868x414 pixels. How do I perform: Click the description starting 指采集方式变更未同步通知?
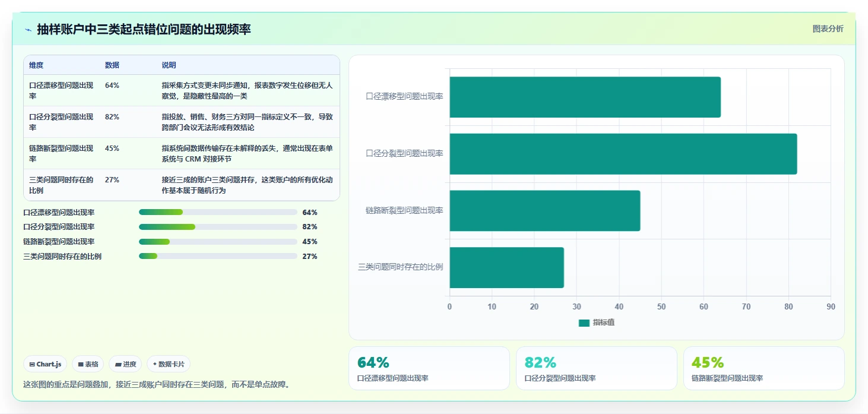pyautogui.click(x=247, y=90)
